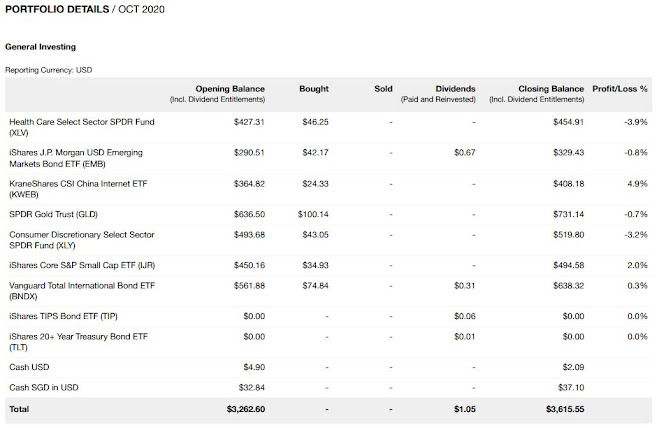Select the PORTFOLIO DETAILS / OCT 2020 heading

tap(85, 9)
